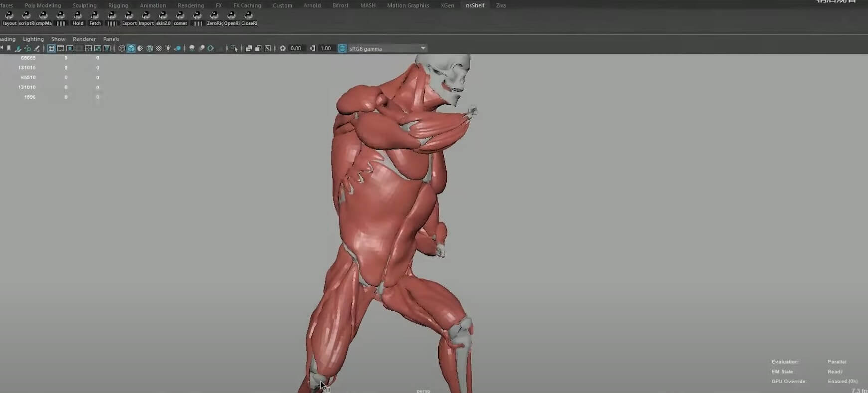Viewport: 868px width, 393px height.
Task: Toggle color management view transform button
Action: pos(343,48)
